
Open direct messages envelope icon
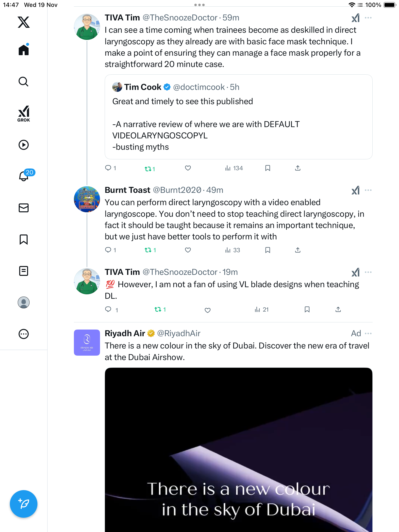pyautogui.click(x=24, y=208)
